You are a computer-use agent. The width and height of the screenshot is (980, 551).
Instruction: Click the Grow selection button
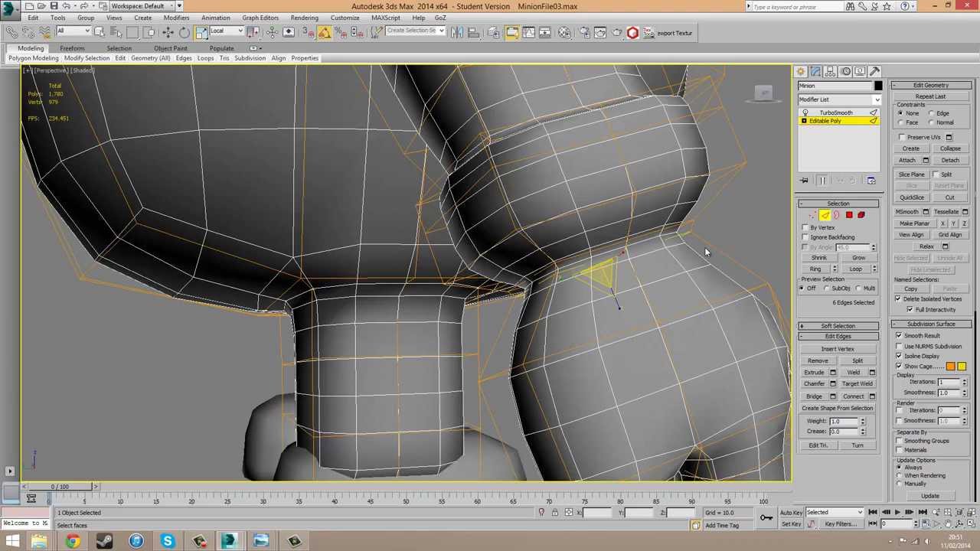coord(858,258)
